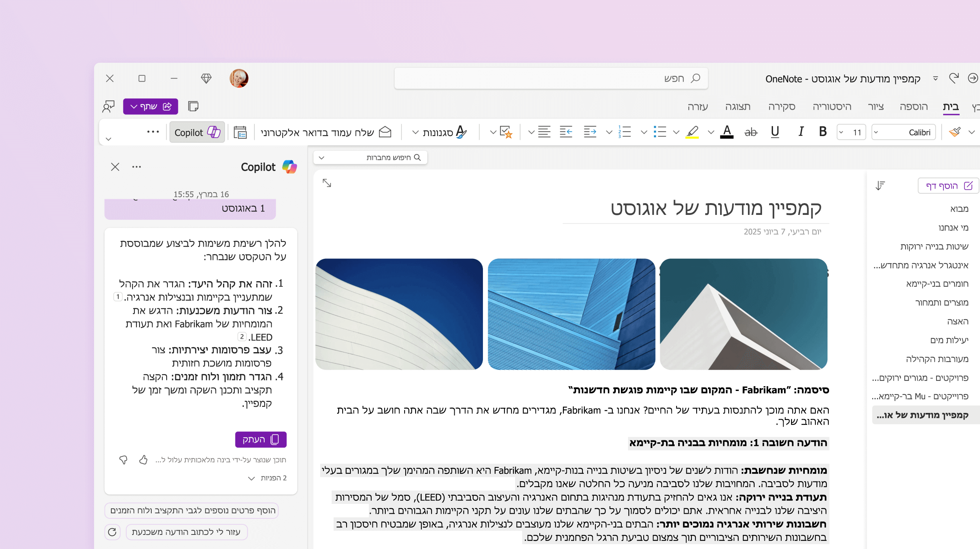Toggle the Copilot ribbon button
980x549 pixels.
pyautogui.click(x=197, y=132)
